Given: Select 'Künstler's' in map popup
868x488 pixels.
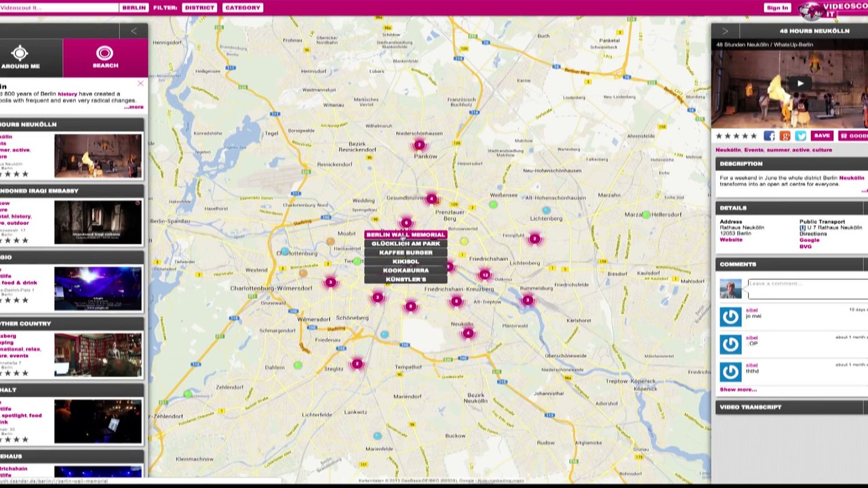Looking at the screenshot, I should pos(406,279).
